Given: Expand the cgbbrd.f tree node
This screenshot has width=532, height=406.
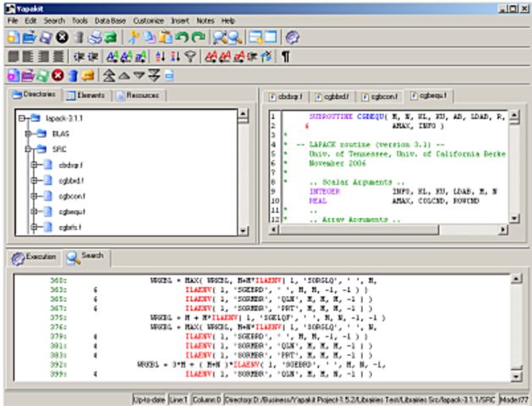Looking at the screenshot, I should click(34, 180).
